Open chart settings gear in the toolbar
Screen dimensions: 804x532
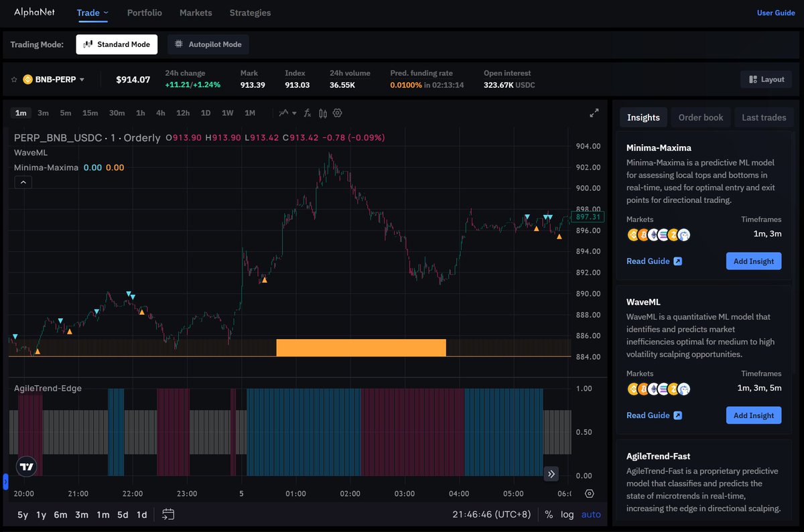point(338,113)
